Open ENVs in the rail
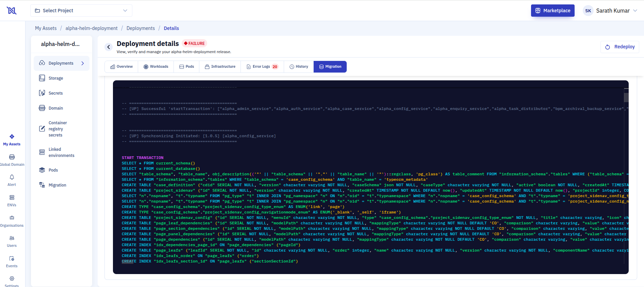This screenshot has width=644, height=287. [12, 201]
